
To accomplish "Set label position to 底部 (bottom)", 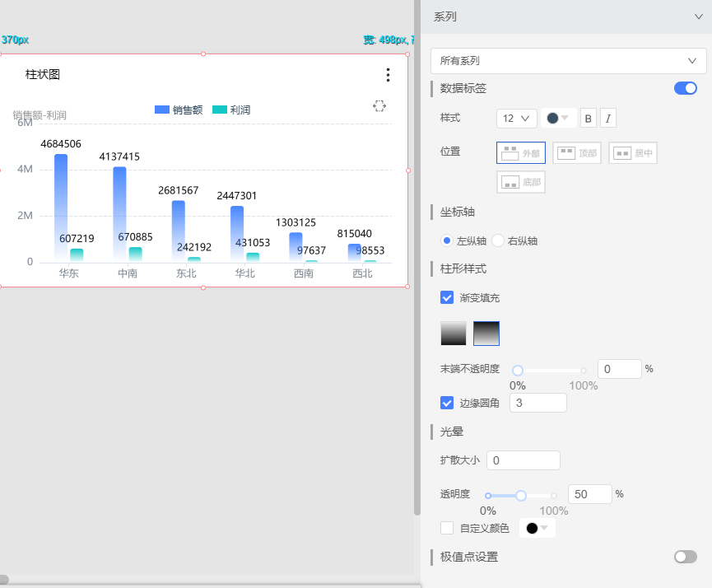I will pos(521,182).
